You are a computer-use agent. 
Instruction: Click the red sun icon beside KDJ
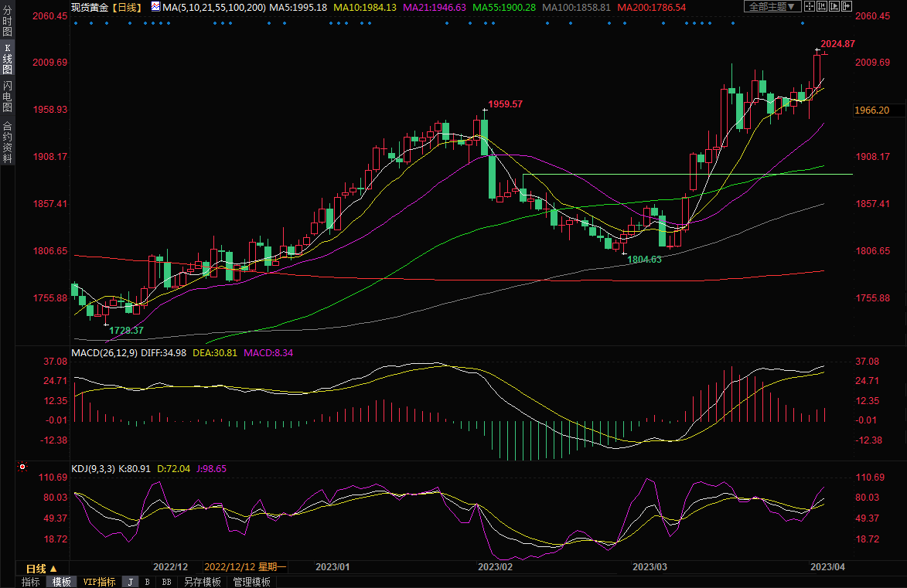point(22,467)
